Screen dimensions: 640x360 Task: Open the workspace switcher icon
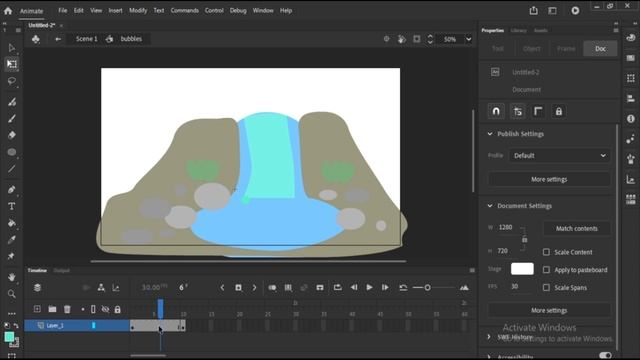552,11
